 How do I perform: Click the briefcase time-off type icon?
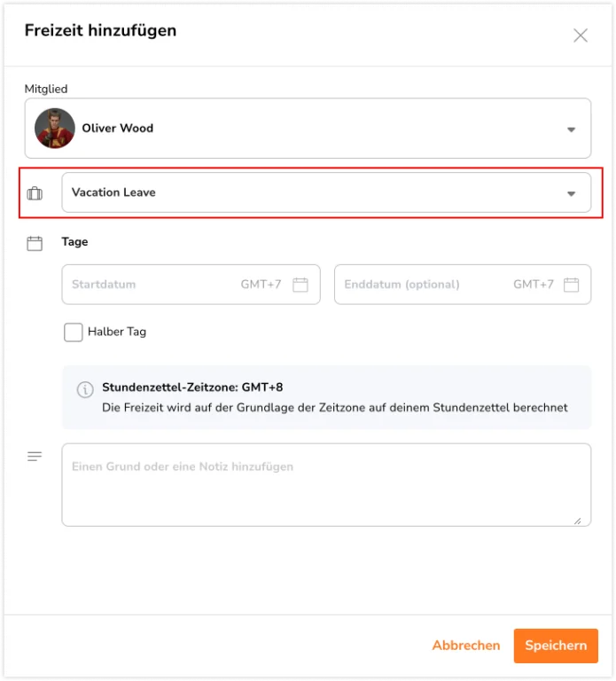(x=35, y=193)
